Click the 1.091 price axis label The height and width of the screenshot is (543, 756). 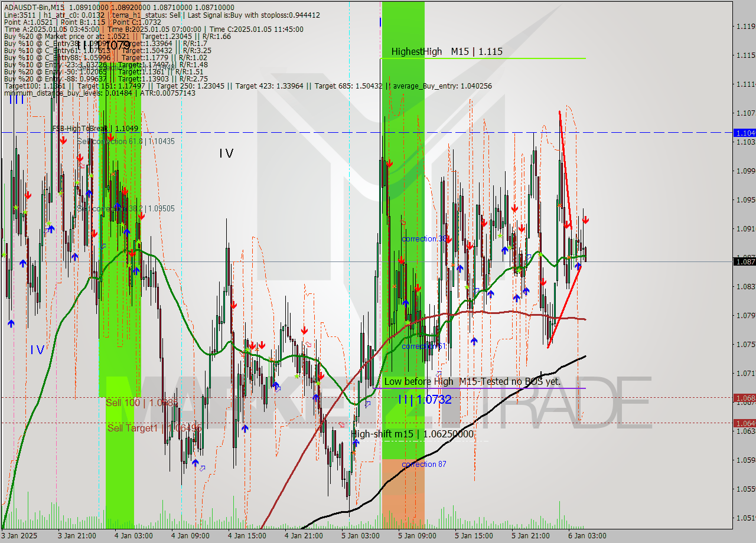(x=745, y=228)
